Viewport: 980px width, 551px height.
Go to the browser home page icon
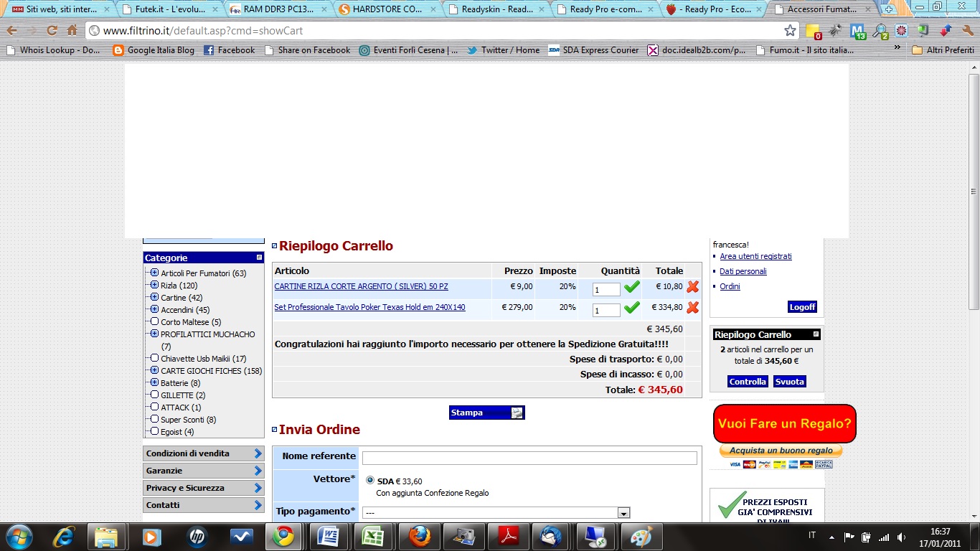coord(72,31)
